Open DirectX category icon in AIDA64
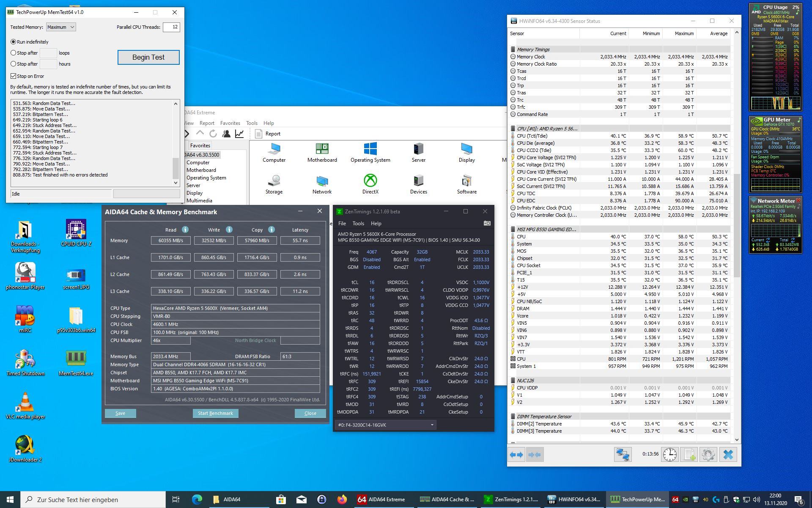Screen dimensions: 812x508 (370, 184)
